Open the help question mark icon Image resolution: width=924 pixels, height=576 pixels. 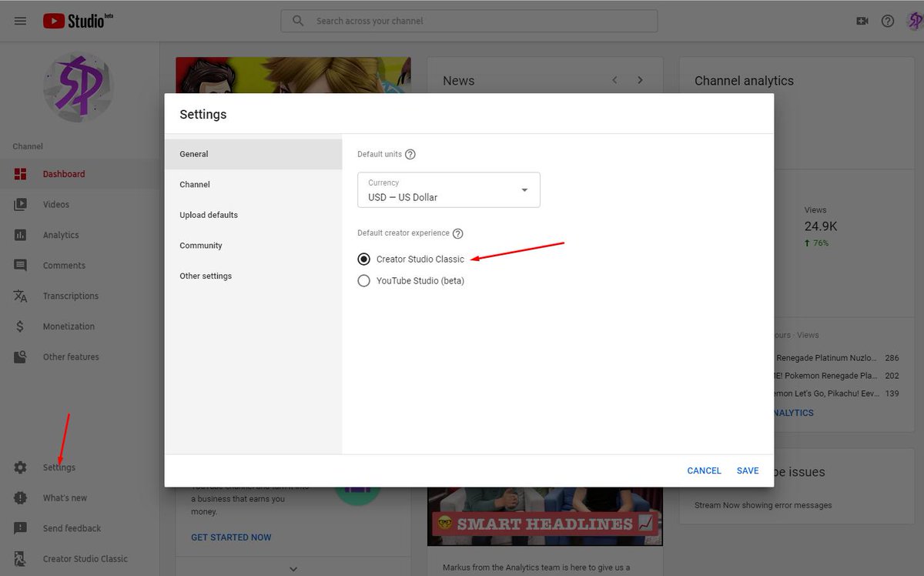888,21
